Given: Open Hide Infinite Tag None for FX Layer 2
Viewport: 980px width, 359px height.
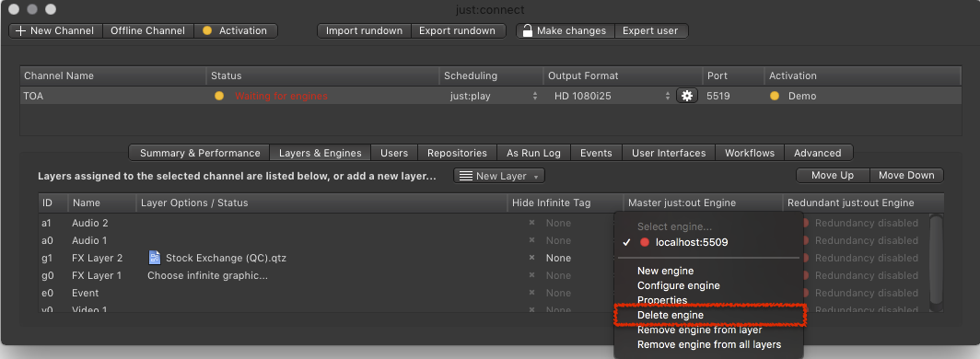Looking at the screenshot, I should [558, 258].
